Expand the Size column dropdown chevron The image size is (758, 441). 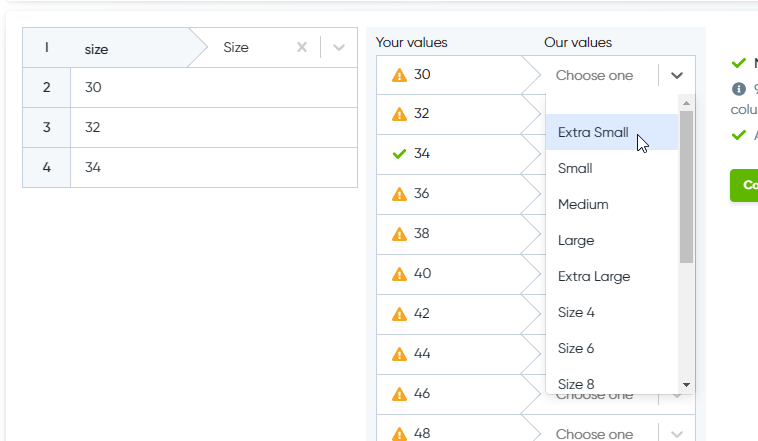[x=339, y=47]
